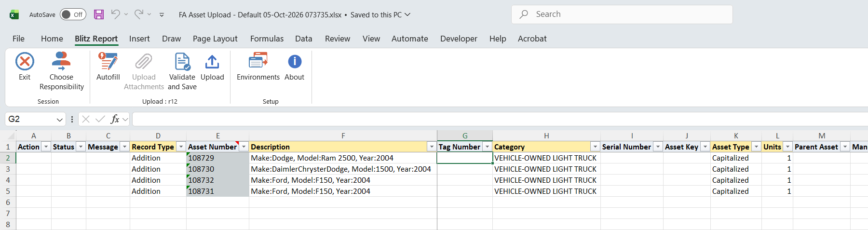Expand the Saved to this PC dropdown
The height and width of the screenshot is (230, 868).
point(407,14)
